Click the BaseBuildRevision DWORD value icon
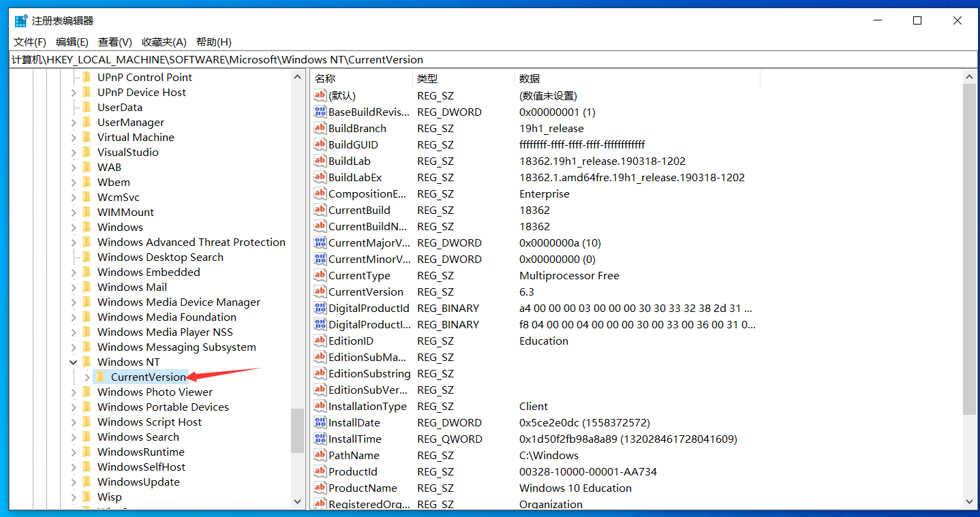 (320, 112)
